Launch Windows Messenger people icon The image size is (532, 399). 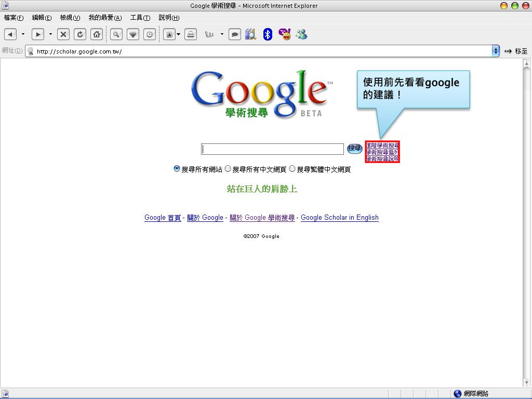(301, 34)
